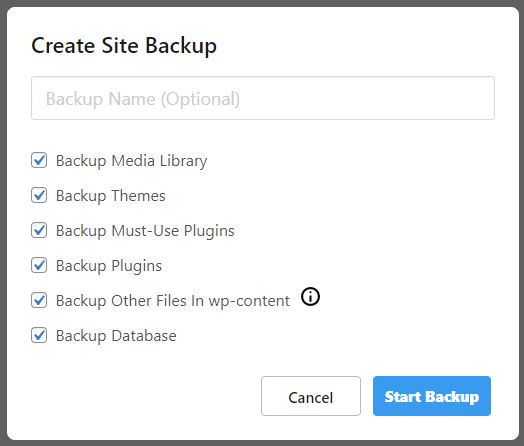The width and height of the screenshot is (524, 446).
Task: Toggle the Backup Themes checkbox
Action: 39,195
